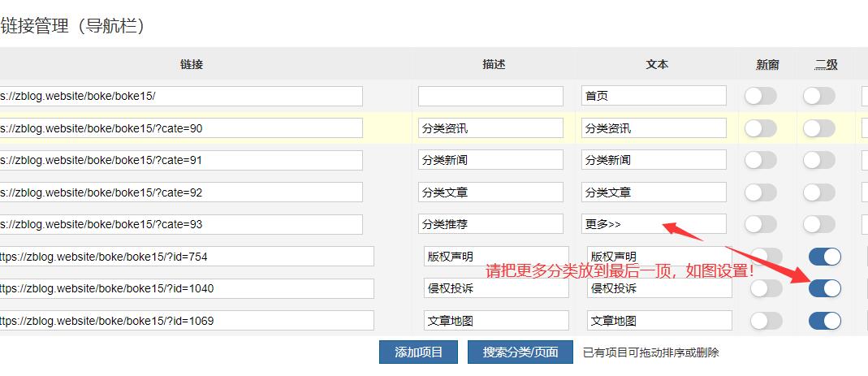Toggle 二级 switch for 首页 row
Screen dimensions: 868x376
(x=819, y=97)
